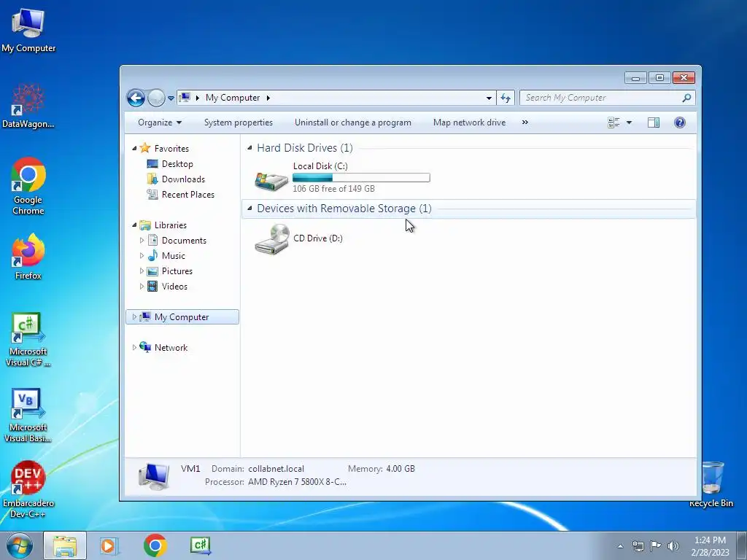Expand the Music library node
The image size is (747, 560).
click(142, 256)
